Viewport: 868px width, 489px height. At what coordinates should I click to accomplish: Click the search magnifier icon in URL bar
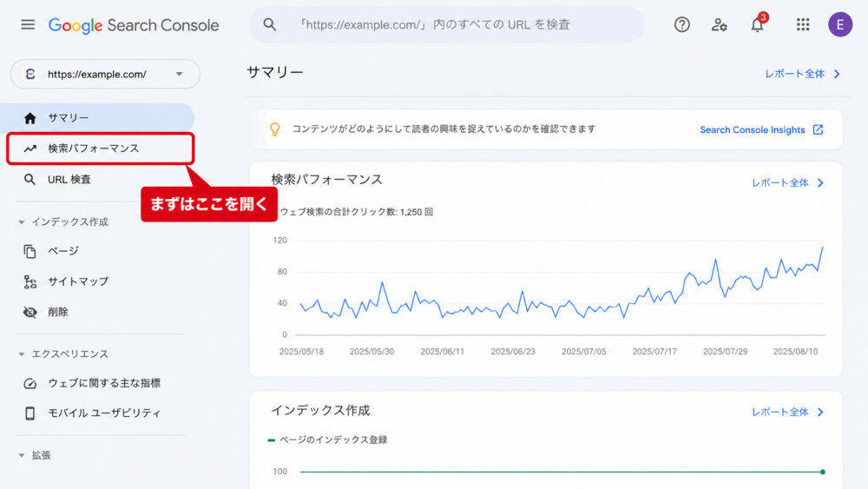click(270, 24)
